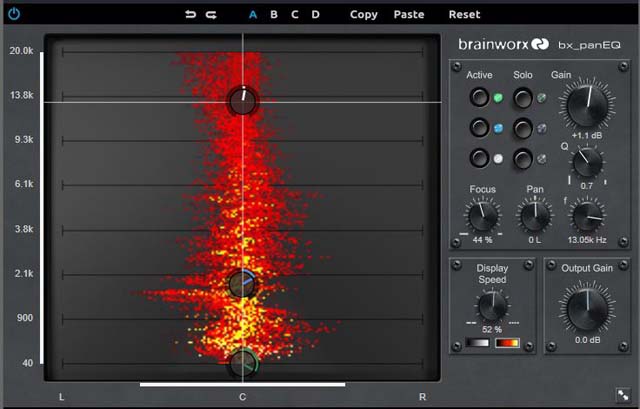Select the high band node at 13.8k
640x409 pixels.
(242, 101)
